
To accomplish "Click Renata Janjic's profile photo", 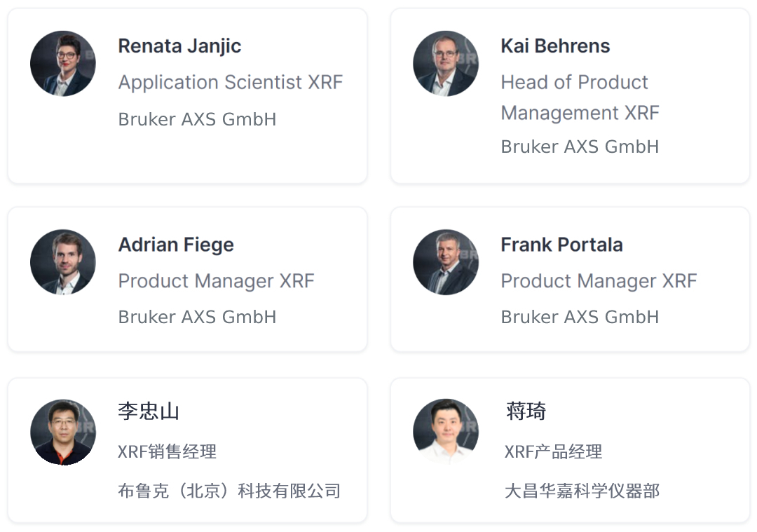I will (63, 63).
